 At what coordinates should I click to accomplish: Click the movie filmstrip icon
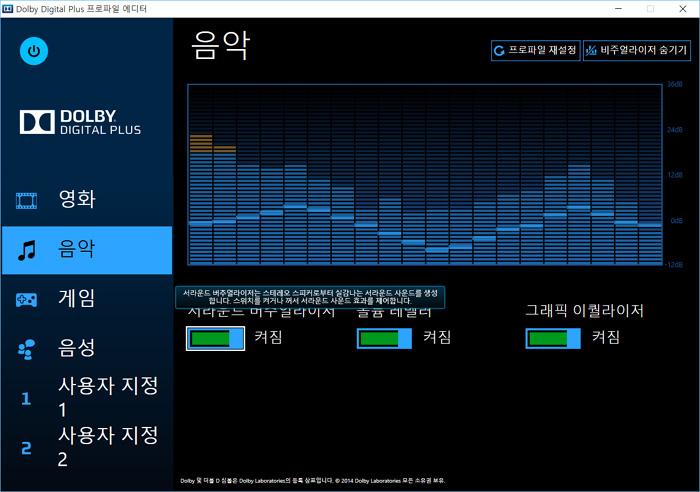point(27,200)
